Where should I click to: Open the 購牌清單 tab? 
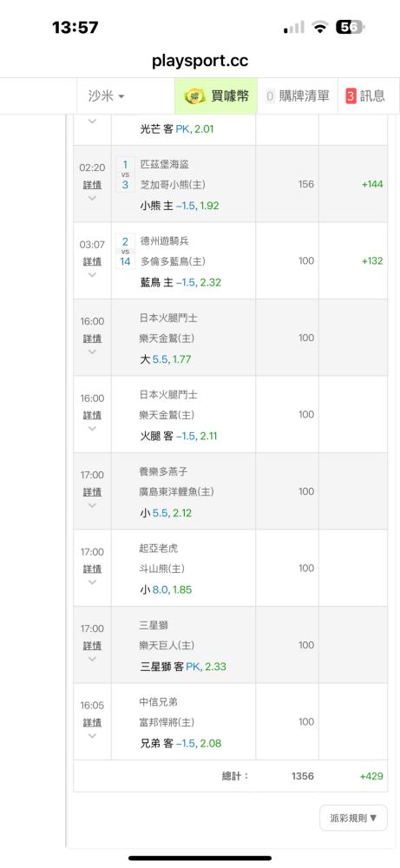click(297, 95)
